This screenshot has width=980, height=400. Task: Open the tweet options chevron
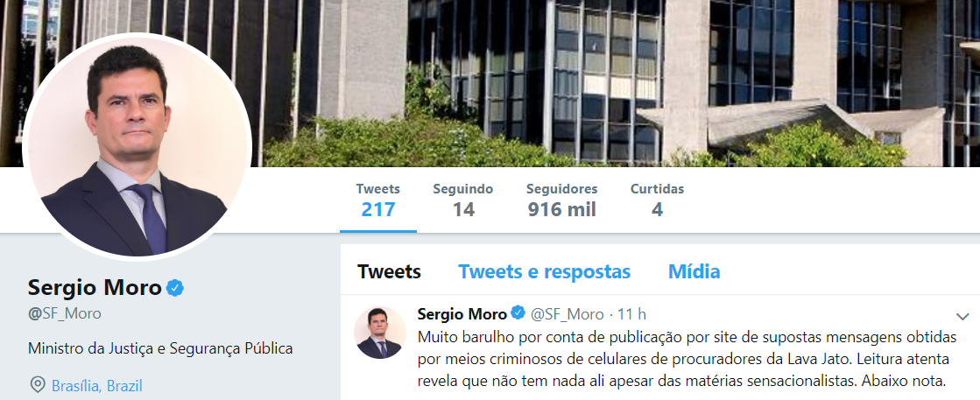pos(962,317)
